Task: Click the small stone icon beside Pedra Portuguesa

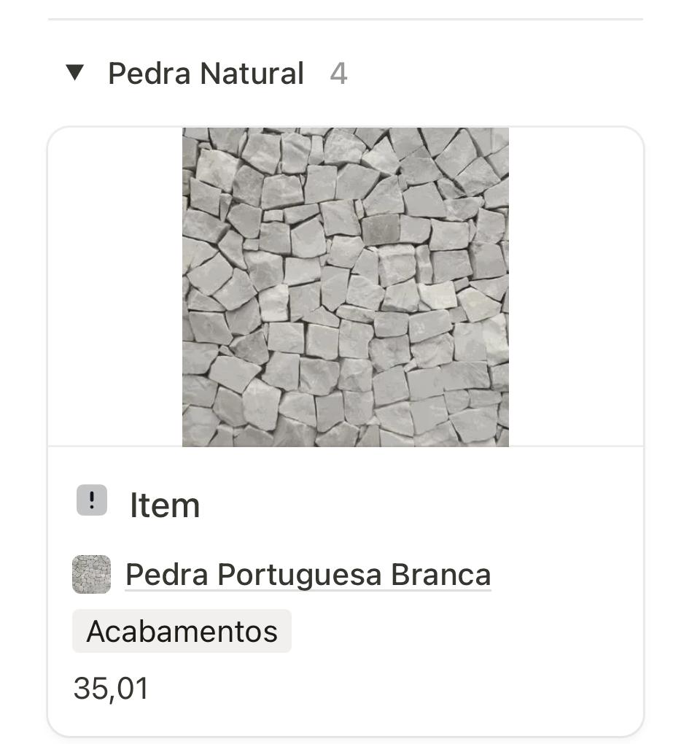Action: pos(92,574)
